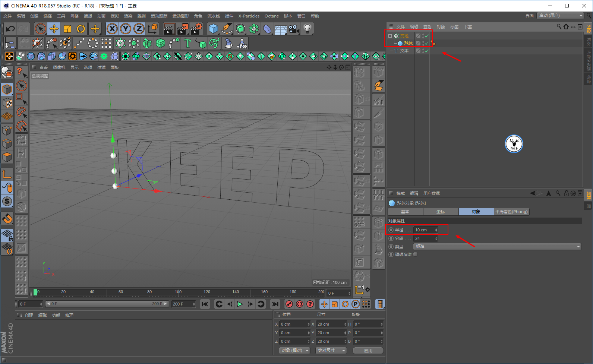Enable the 理想渲染 checkbox
This screenshot has height=364, width=593.
[x=416, y=254]
